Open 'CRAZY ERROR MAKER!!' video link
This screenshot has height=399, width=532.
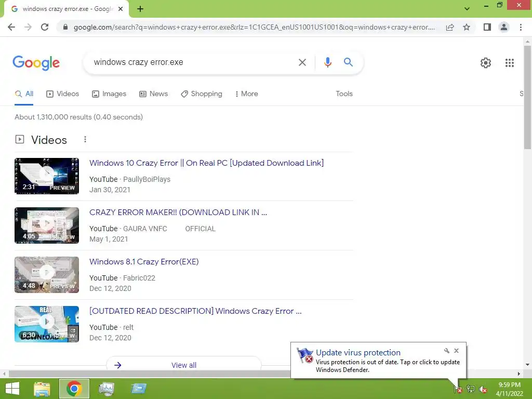pyautogui.click(x=178, y=212)
